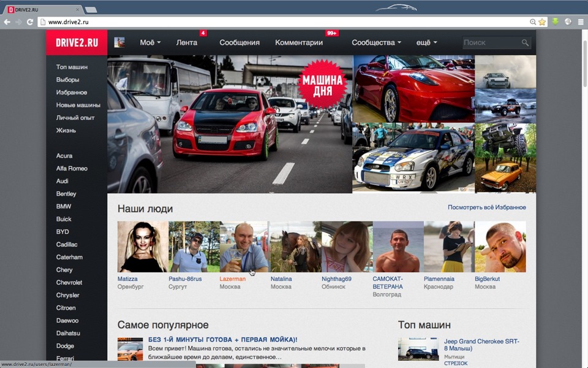Open the Subaru WRX rally car photo
Viewport: 588px width, 368px height.
point(413,158)
